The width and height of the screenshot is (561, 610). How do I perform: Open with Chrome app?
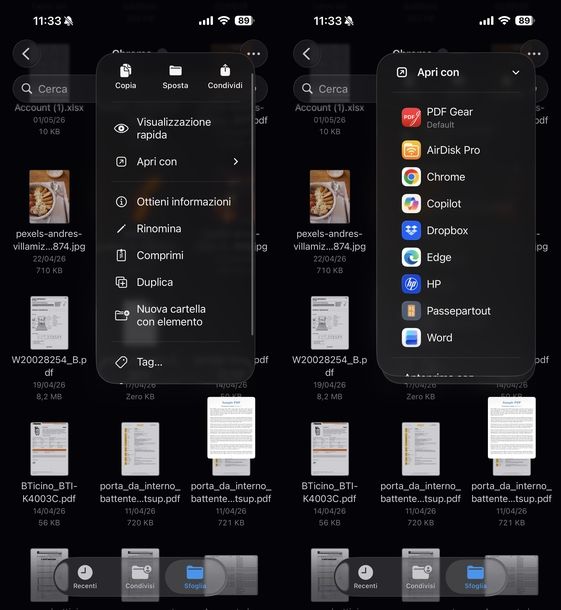click(456, 177)
